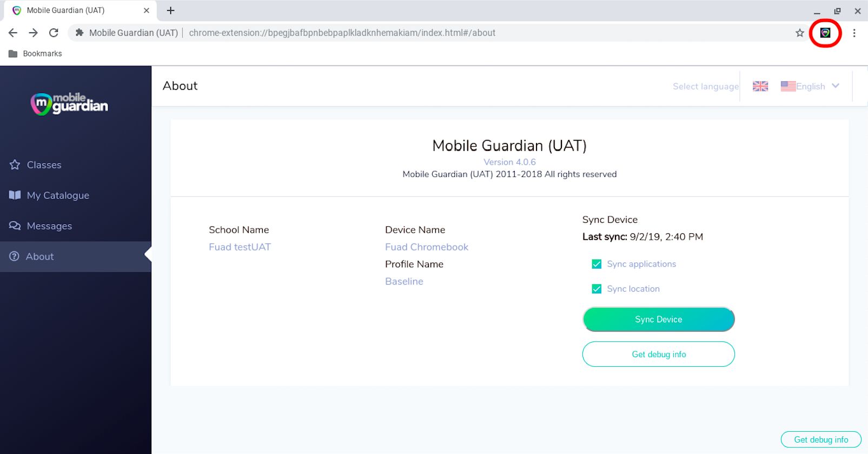Click the Last sync date text
Viewport: 868px width, 454px height.
pos(642,237)
